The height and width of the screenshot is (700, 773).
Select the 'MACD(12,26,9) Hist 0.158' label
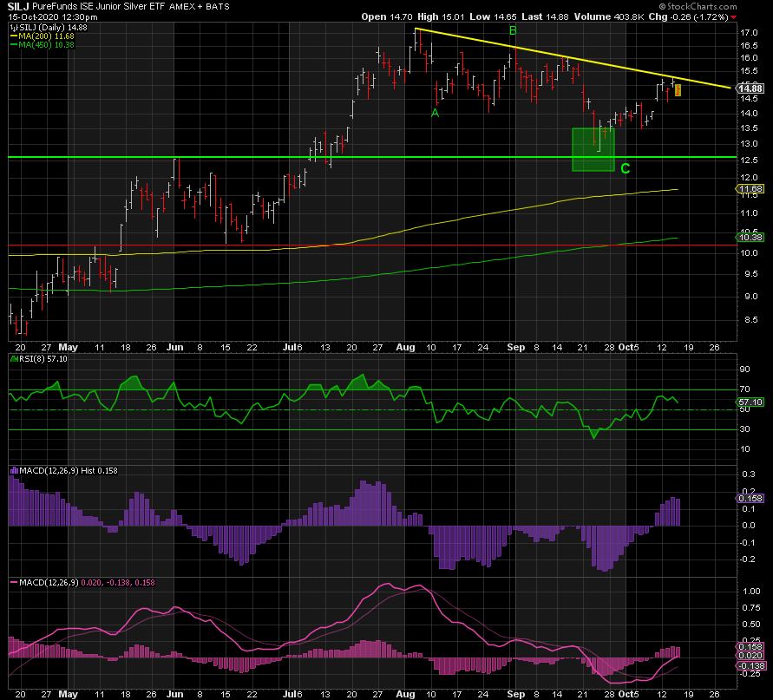tap(69, 471)
